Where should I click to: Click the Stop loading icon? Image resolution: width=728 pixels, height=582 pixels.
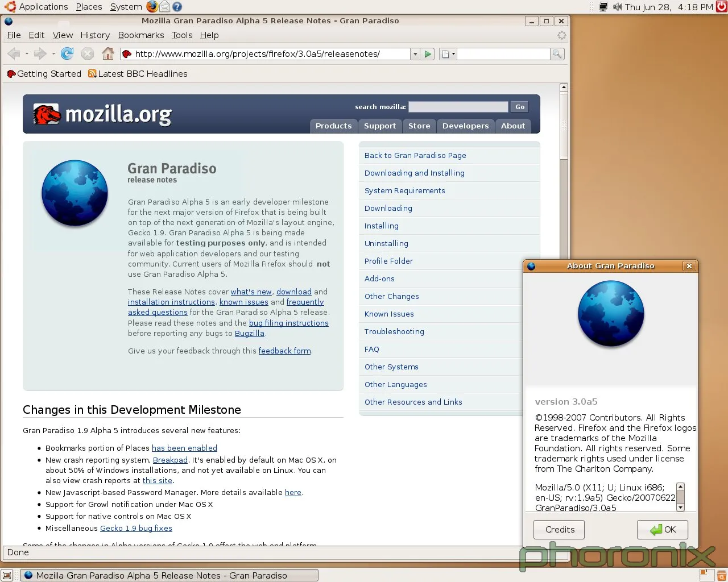(87, 54)
